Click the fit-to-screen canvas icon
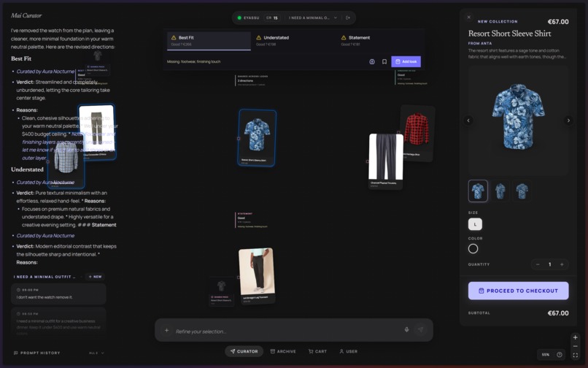This screenshot has height=368, width=588. tap(576, 356)
